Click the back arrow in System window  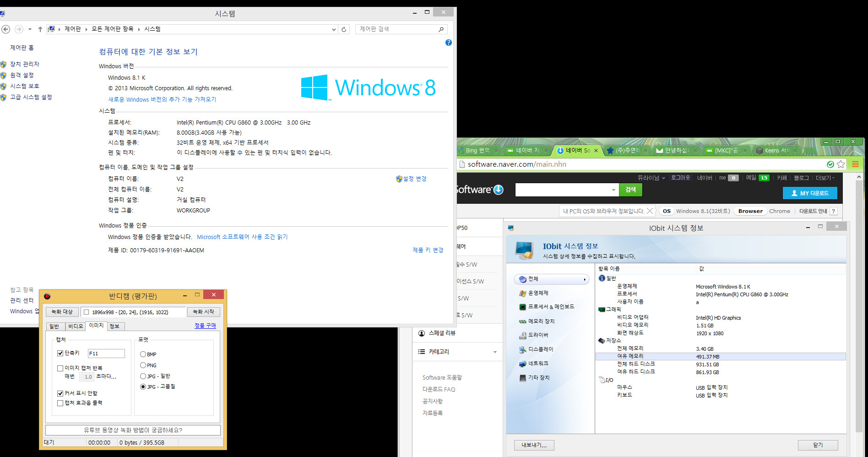(x=6, y=29)
